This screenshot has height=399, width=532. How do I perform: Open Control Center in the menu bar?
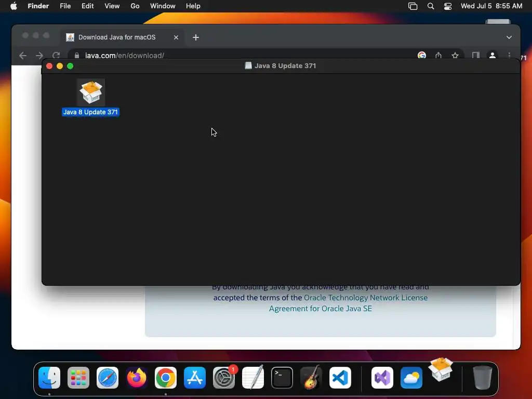click(x=448, y=6)
